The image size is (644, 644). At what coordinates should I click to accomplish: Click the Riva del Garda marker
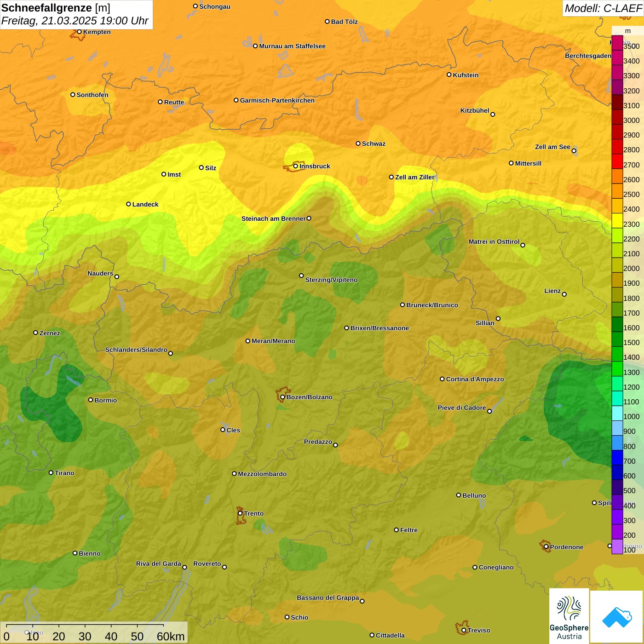pyautogui.click(x=184, y=567)
